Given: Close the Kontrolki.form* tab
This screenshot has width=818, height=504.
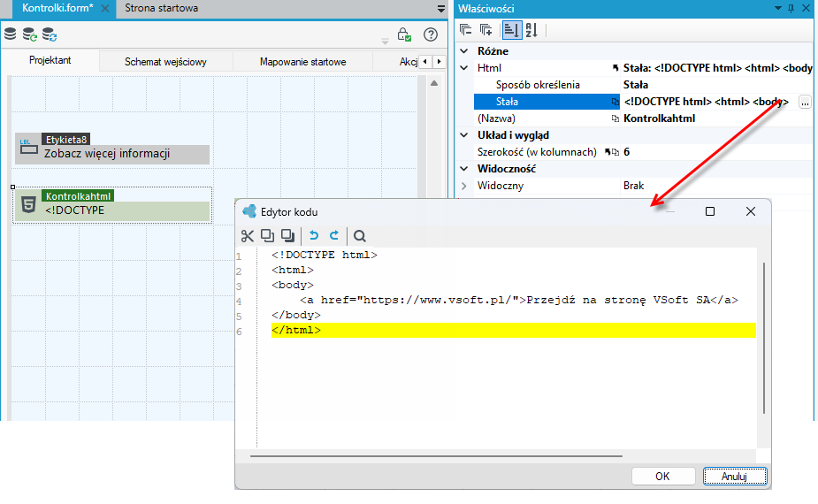Looking at the screenshot, I should (105, 8).
